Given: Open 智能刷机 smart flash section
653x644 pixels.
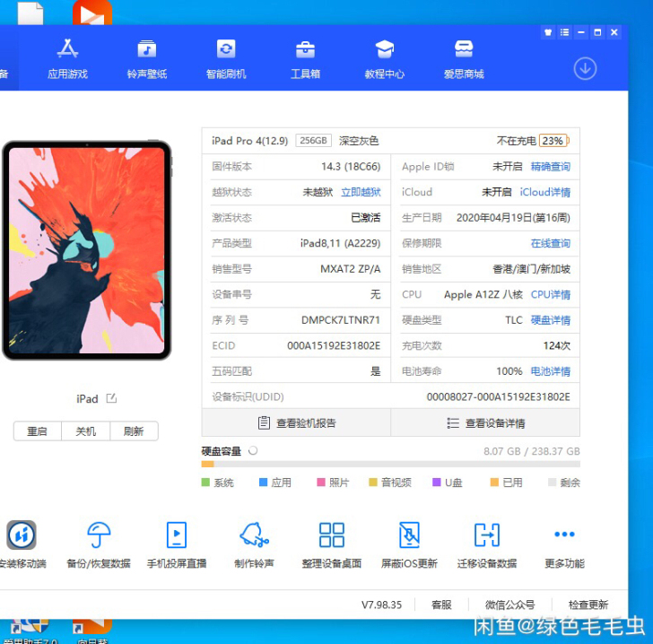Looking at the screenshot, I should pyautogui.click(x=226, y=59).
